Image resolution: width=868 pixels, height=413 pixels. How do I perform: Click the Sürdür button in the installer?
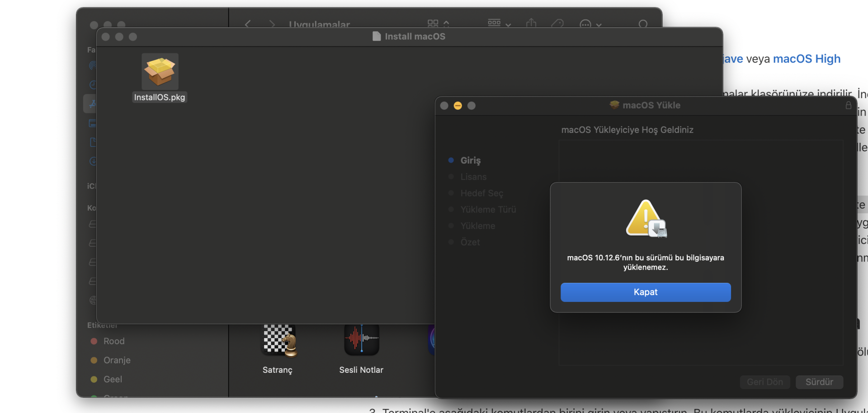click(819, 382)
